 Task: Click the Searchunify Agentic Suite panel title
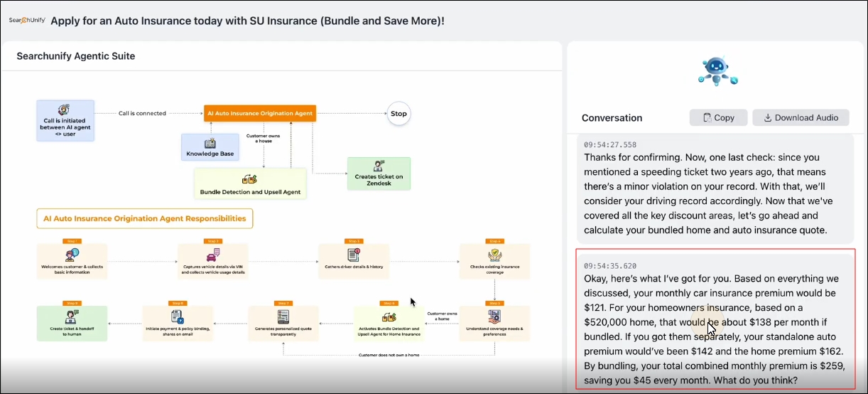[x=76, y=56]
